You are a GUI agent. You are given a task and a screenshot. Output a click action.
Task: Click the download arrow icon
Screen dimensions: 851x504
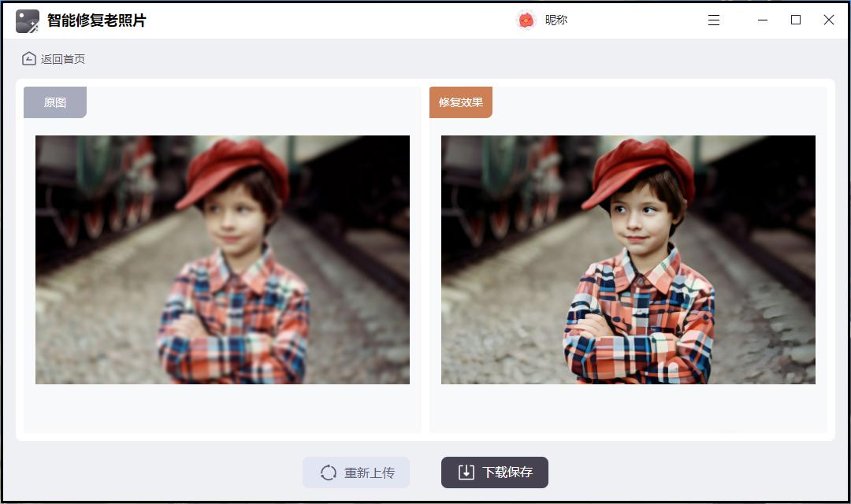tap(466, 472)
